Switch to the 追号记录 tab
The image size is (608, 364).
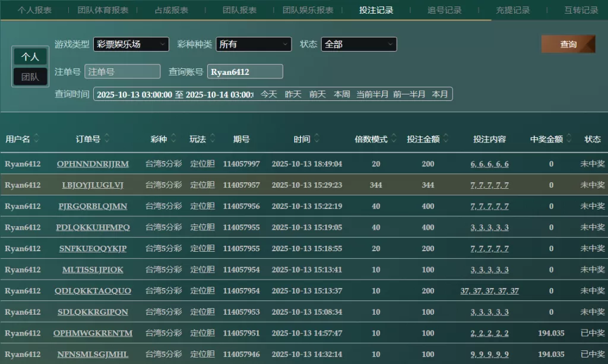click(444, 10)
